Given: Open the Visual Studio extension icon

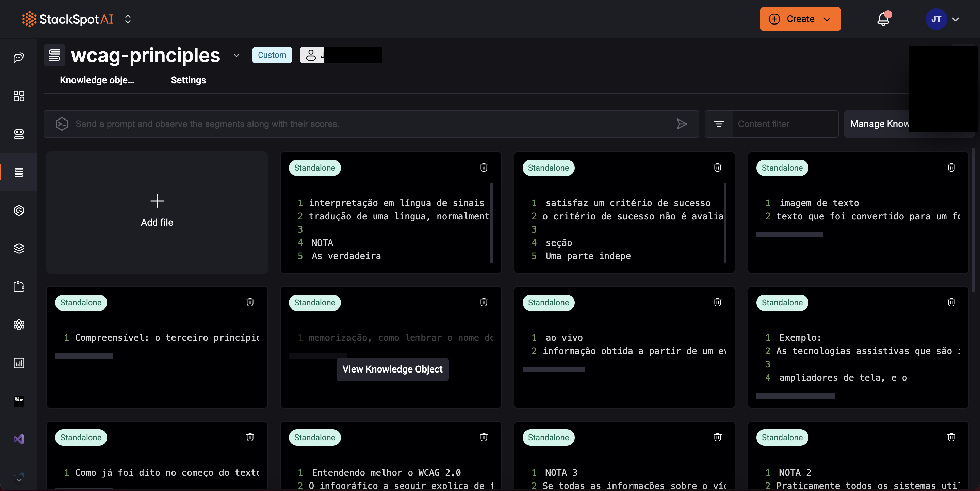Looking at the screenshot, I should click(x=19, y=439).
